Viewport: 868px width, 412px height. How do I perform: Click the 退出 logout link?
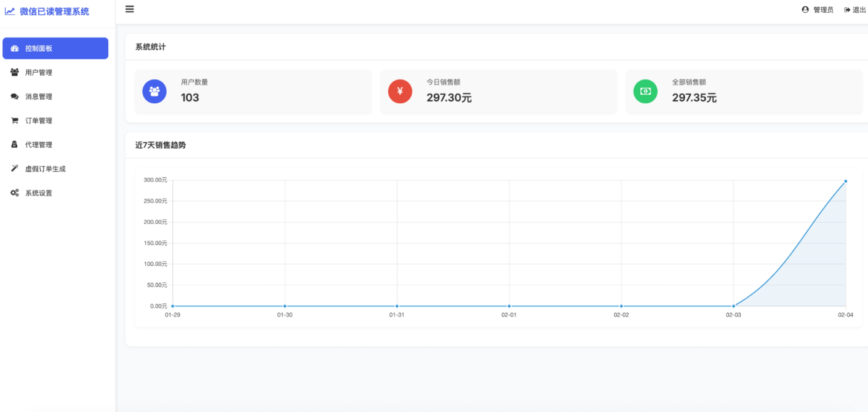856,9
